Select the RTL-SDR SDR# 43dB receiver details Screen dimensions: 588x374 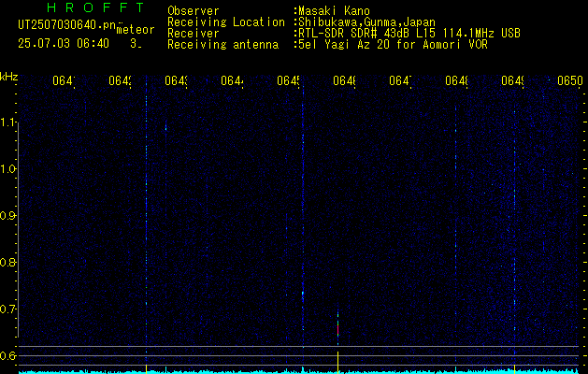point(409,34)
